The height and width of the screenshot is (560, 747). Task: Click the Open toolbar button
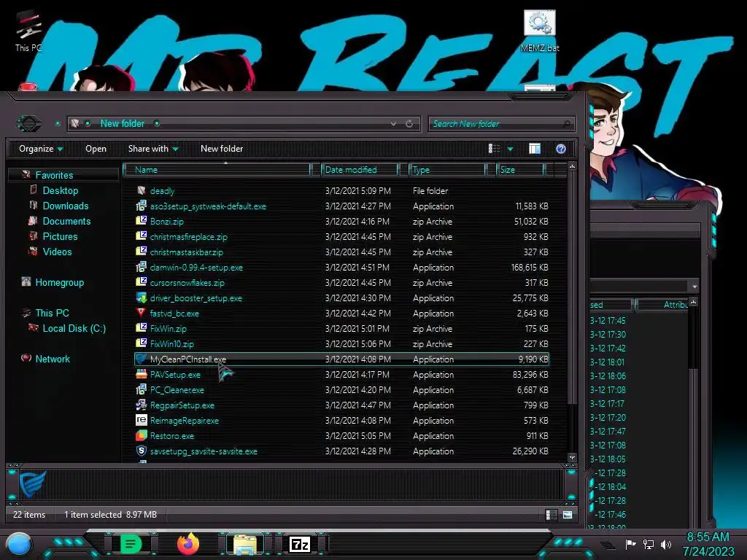(x=96, y=149)
